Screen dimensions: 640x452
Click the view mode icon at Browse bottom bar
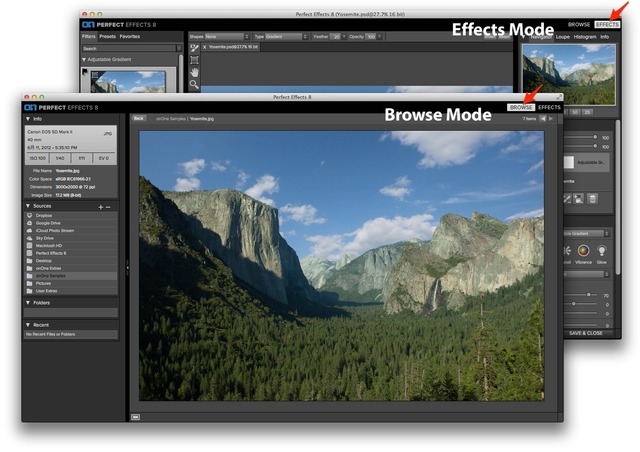(136, 417)
